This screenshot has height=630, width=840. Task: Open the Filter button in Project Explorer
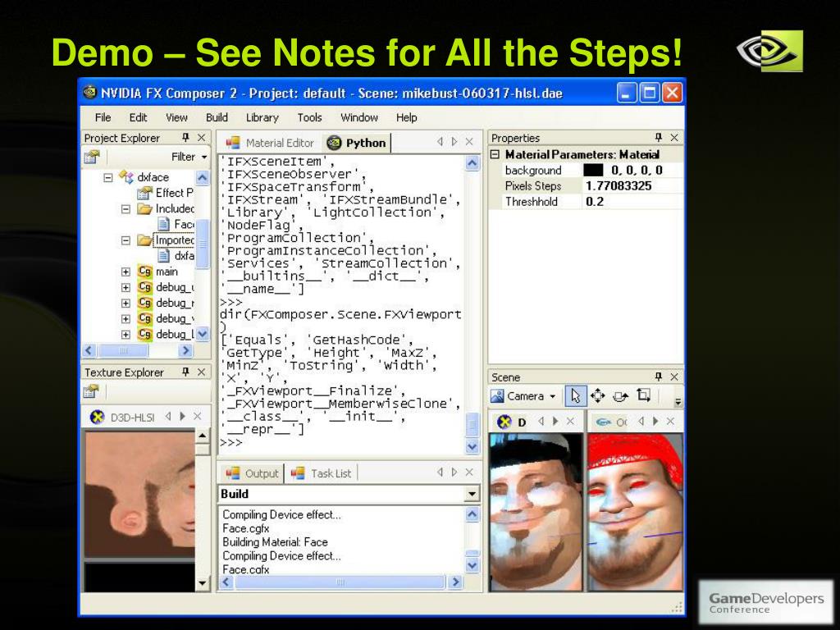pyautogui.click(x=189, y=157)
